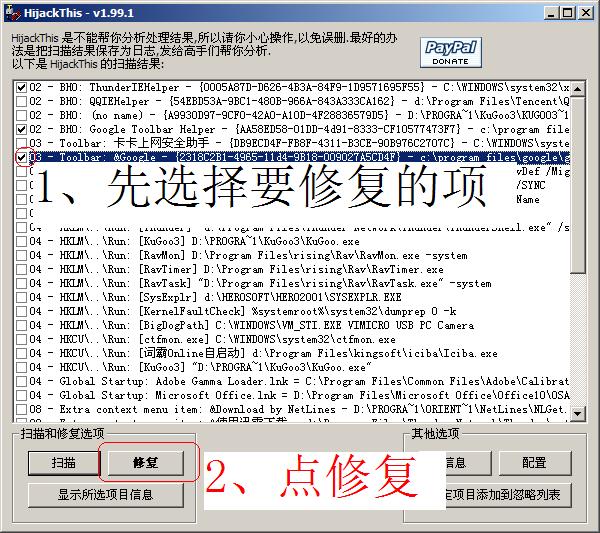The width and height of the screenshot is (600, 533).
Task: Click the scrollbar up arrow
Action: pyautogui.click(x=577, y=89)
